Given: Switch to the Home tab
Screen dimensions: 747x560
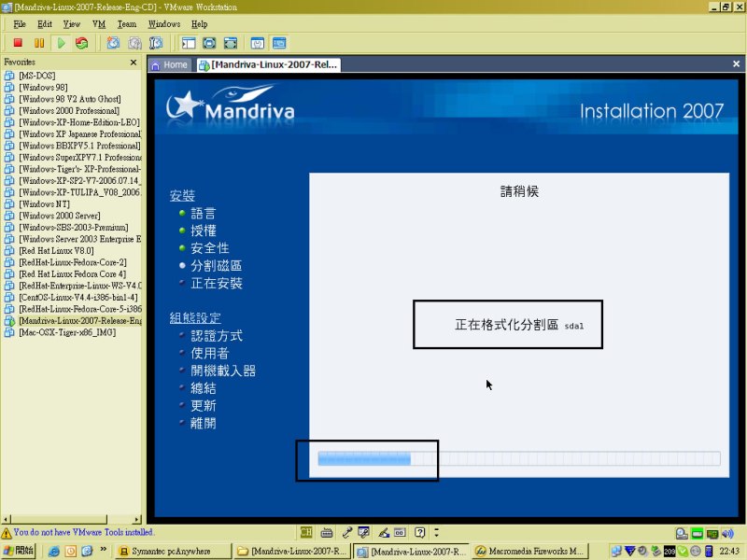Looking at the screenshot, I should coord(170,64).
